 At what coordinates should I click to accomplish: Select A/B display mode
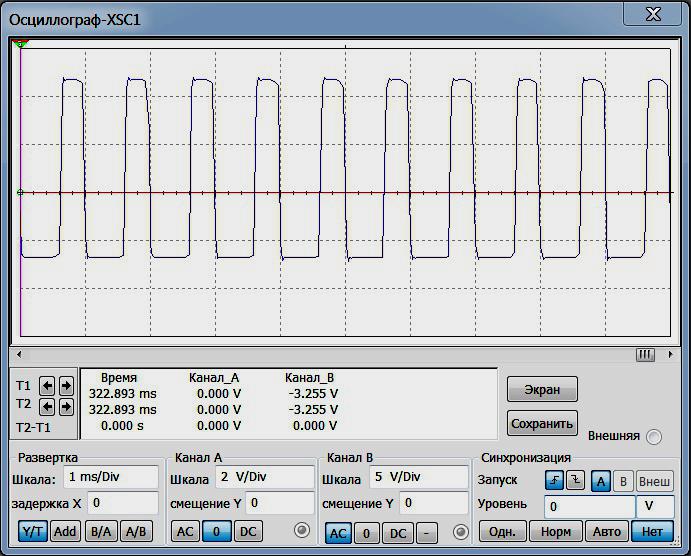coord(136,532)
